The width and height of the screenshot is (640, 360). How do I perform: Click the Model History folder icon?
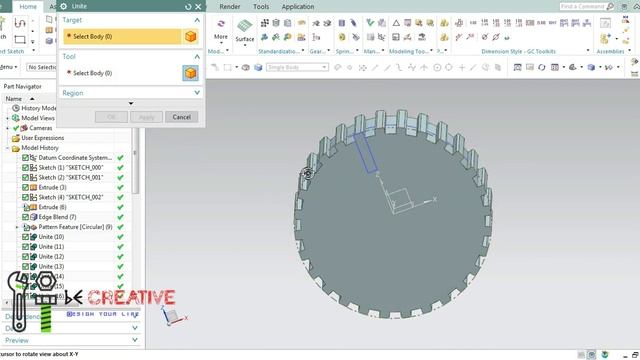16,148
